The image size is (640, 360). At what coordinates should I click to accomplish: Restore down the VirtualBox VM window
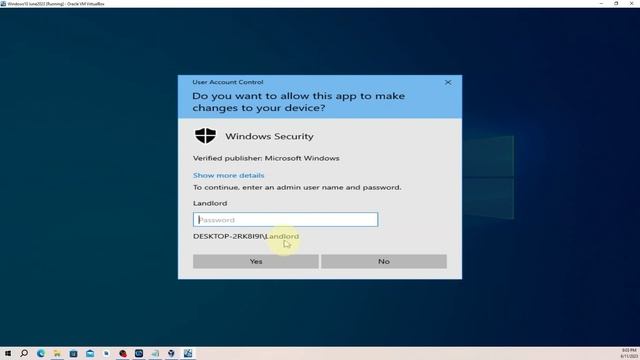(616, 3)
